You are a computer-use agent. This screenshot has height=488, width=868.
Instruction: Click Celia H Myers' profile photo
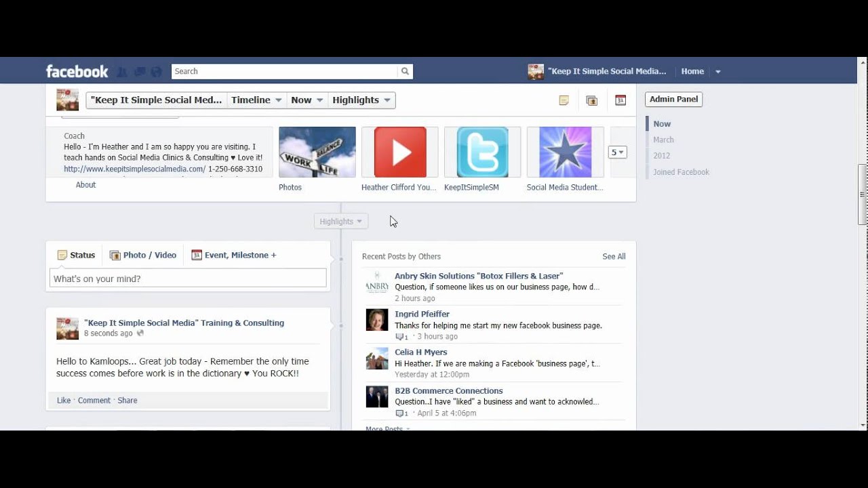pos(377,359)
